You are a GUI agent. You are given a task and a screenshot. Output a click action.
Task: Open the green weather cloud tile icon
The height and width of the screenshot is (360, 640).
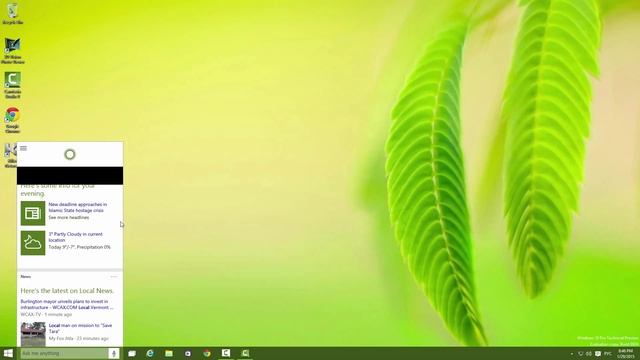tap(33, 243)
